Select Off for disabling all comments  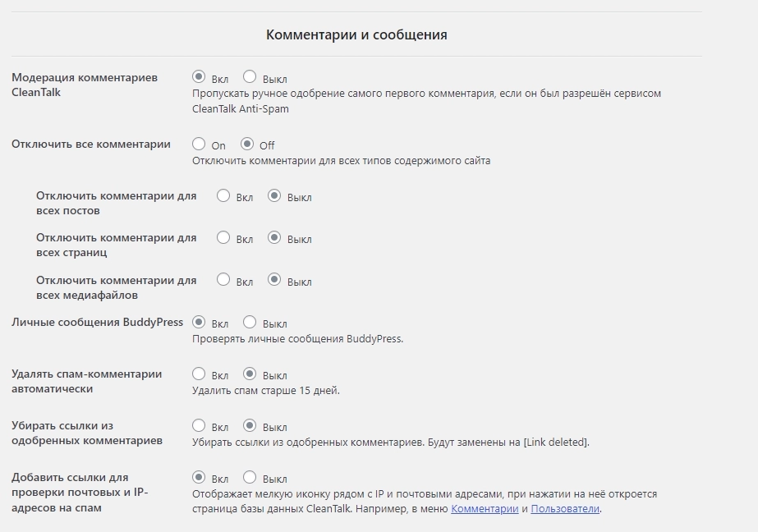point(247,144)
